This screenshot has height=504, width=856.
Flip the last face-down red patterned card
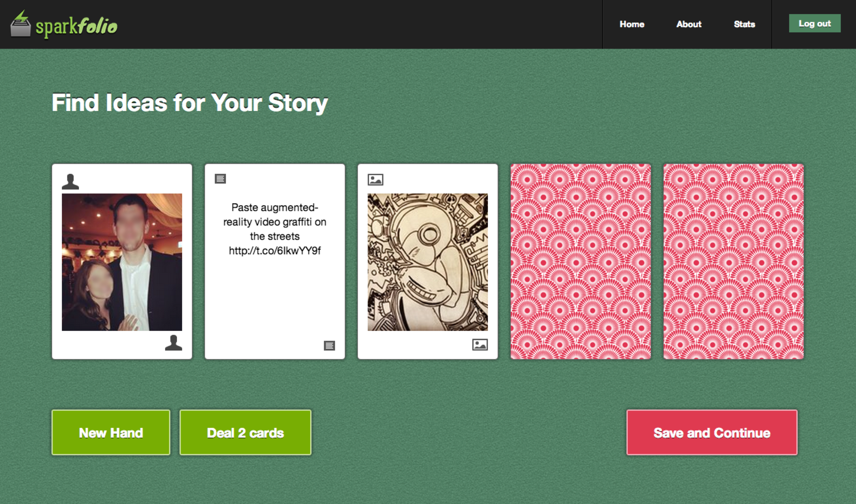click(733, 262)
